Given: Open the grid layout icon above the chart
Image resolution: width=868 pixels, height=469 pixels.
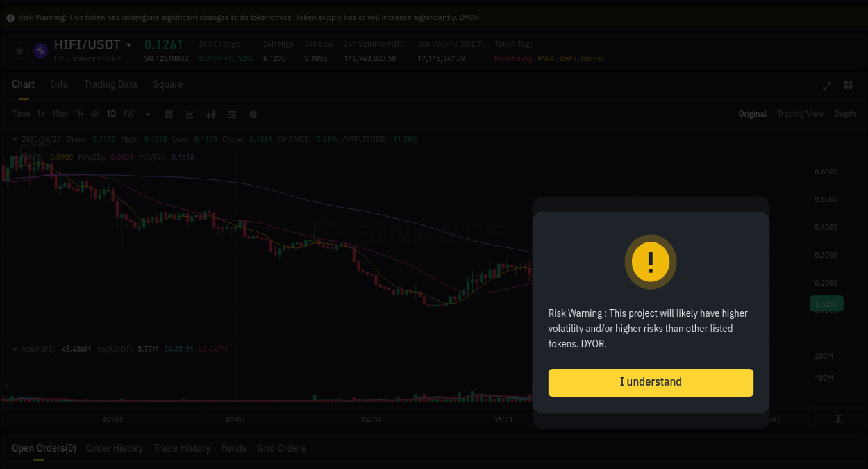Looking at the screenshot, I should [x=848, y=85].
